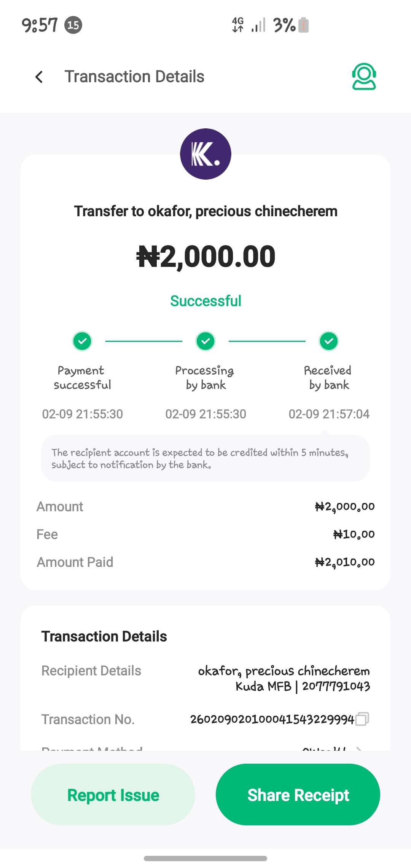
Task: Tap the Kuda MFB recipient account number
Action: click(336, 686)
